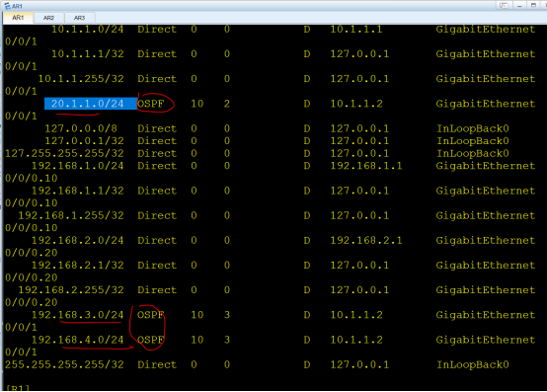This screenshot has height=392, width=547.
Task: Switch to the AR3 tab
Action: click(80, 18)
